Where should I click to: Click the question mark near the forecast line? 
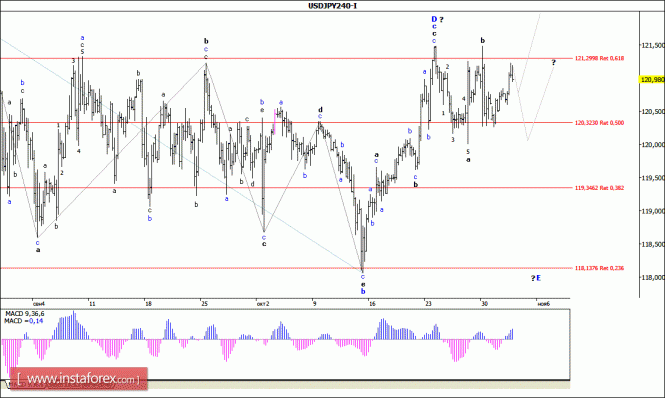[x=553, y=62]
